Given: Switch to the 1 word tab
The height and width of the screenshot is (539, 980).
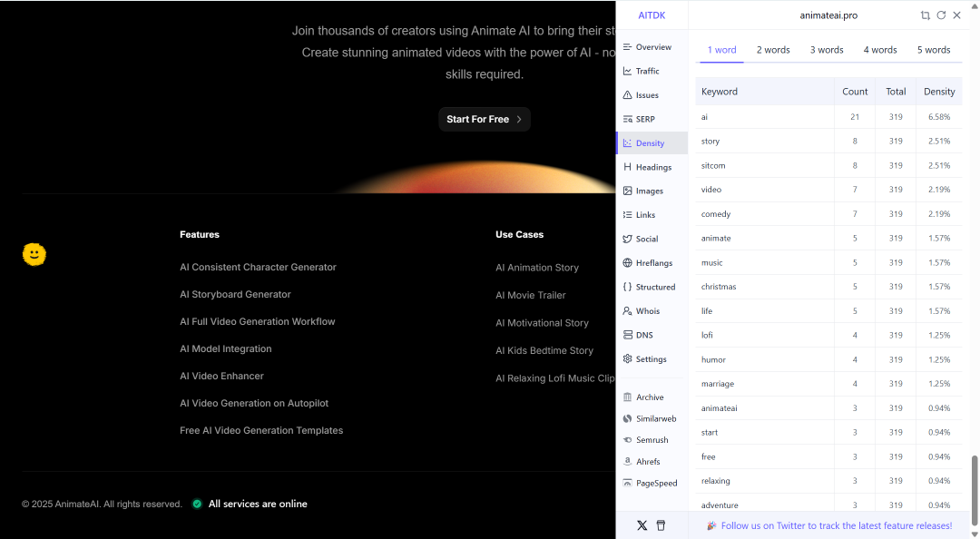Looking at the screenshot, I should [722, 50].
